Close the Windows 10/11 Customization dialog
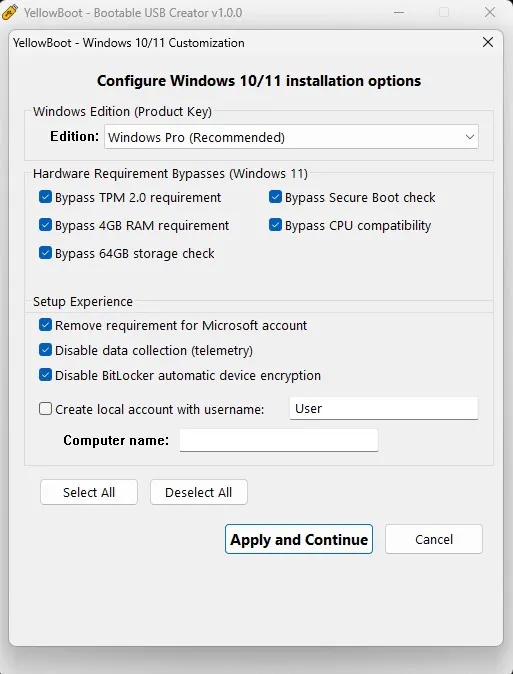Viewport: 513px width, 674px height. 488,42
